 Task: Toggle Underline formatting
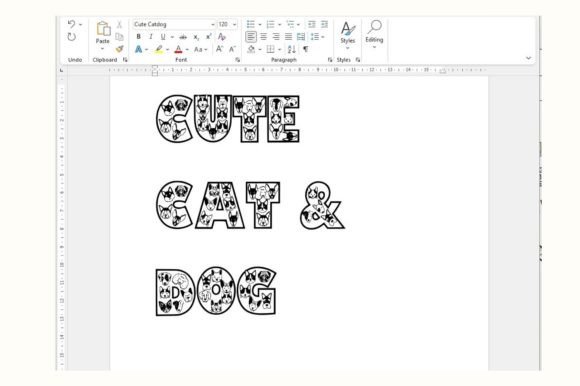point(163,37)
